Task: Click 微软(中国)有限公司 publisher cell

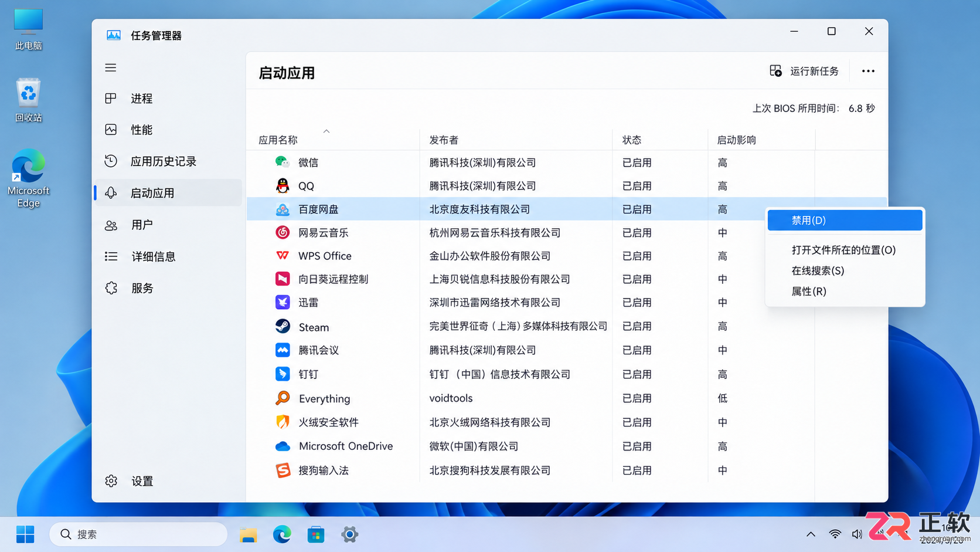Action: pos(474,446)
